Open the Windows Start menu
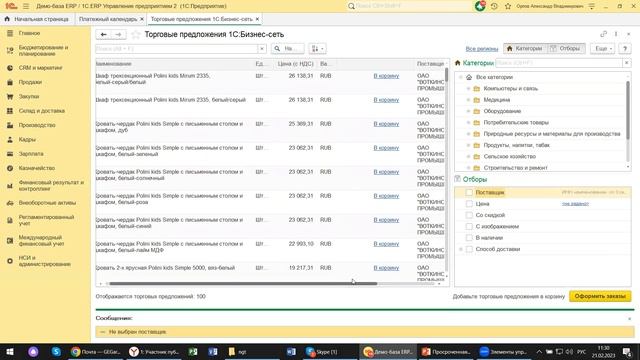 [x=10, y=351]
